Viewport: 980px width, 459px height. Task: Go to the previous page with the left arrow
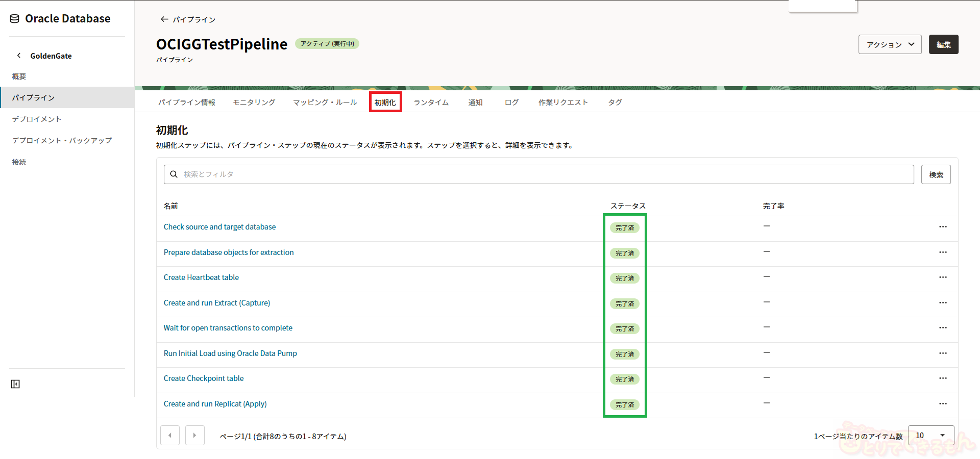click(x=170, y=436)
